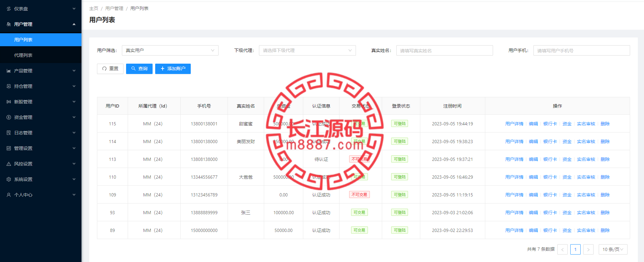Click registration time 2023-09-05 19:44:19
644x262 pixels.
click(452, 124)
